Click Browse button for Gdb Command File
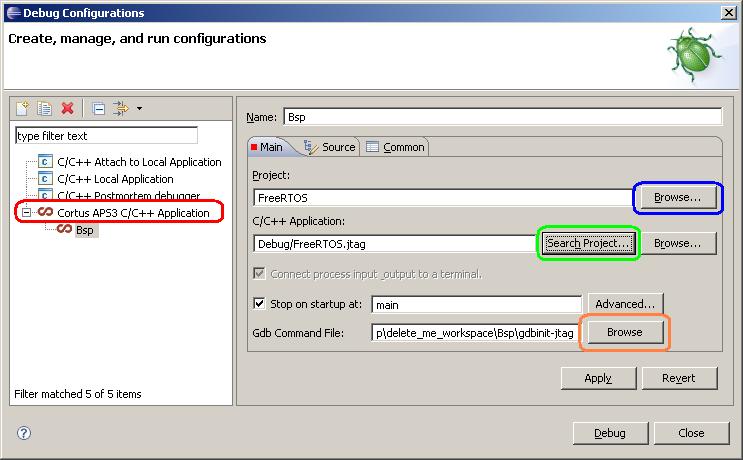Viewport: 743px width, 460px height. pyautogui.click(x=625, y=332)
